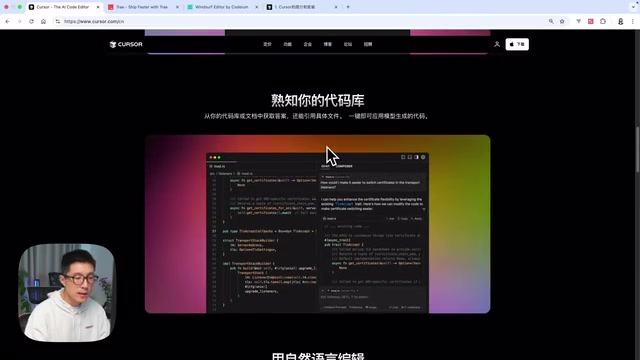Image resolution: width=640 pixels, height=360 pixels.
Task: Go back using browser back arrow
Action: point(7,21)
